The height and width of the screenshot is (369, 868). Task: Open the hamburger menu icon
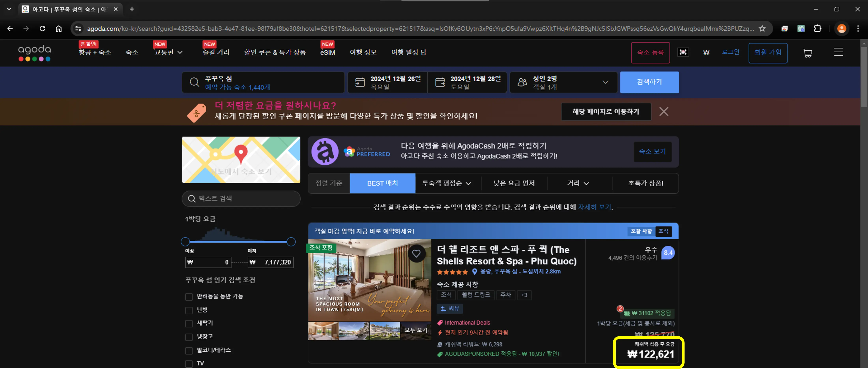838,52
